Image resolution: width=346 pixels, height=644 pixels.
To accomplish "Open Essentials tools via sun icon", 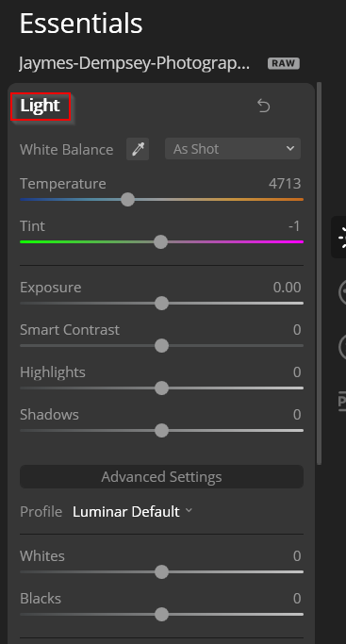I will pyautogui.click(x=339, y=238).
